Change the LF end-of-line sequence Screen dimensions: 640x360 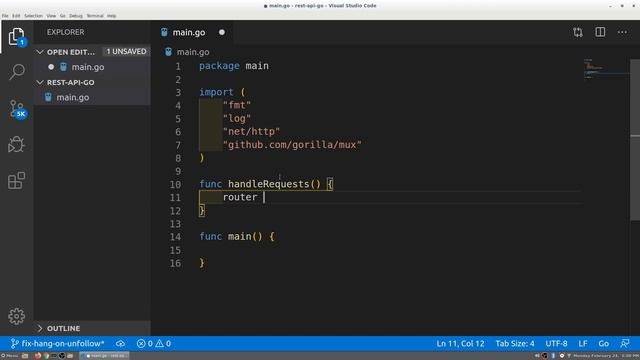(583, 344)
